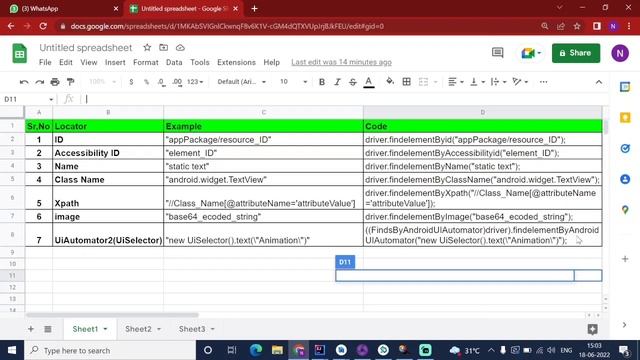The width and height of the screenshot is (640, 360).
Task: Switch to Sheet3 tab
Action: [x=192, y=329]
